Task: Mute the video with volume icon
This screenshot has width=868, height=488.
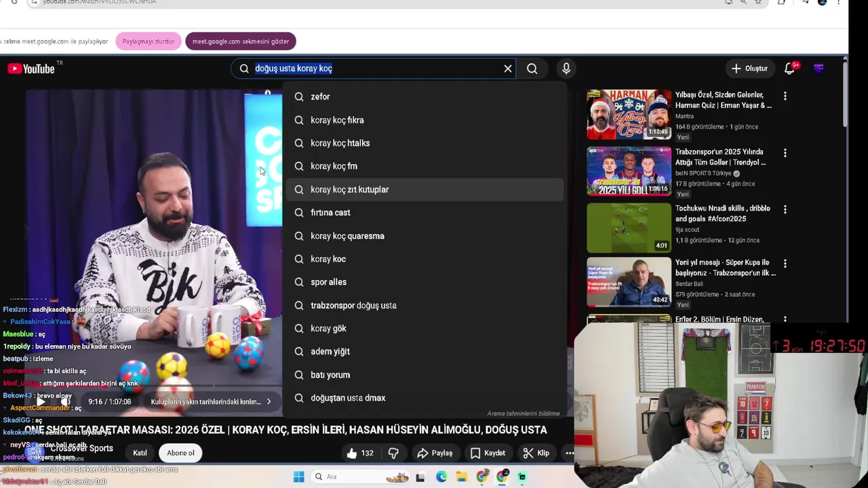Action: (65, 402)
